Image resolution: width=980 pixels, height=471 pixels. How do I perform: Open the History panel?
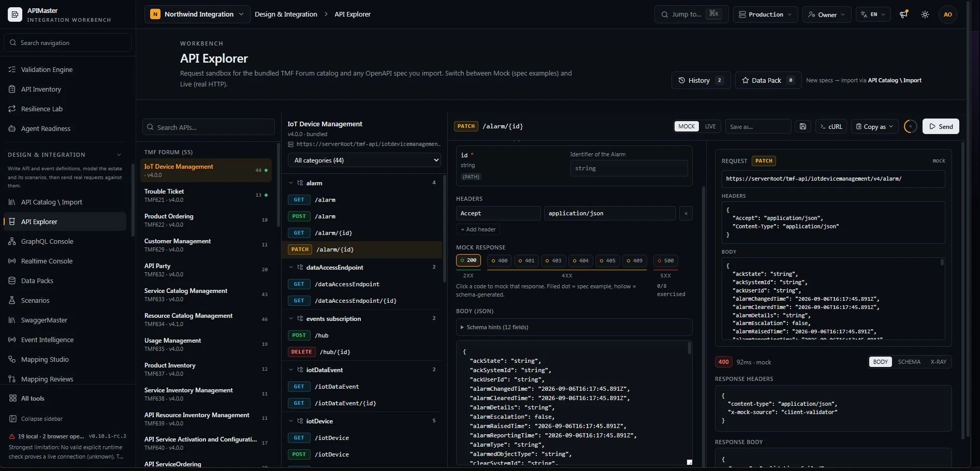point(701,80)
